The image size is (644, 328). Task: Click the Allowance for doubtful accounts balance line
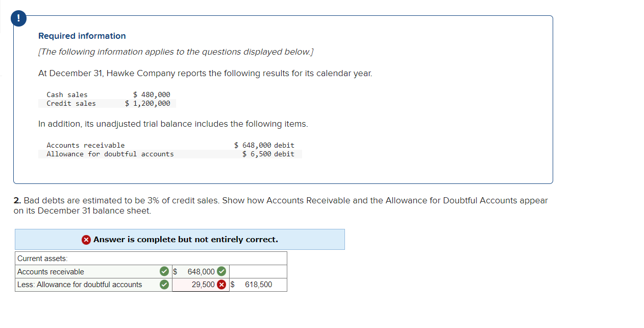point(153,154)
